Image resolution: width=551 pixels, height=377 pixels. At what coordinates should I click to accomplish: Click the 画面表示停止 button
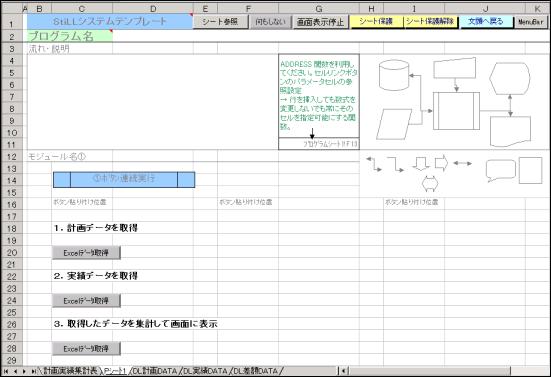[320, 22]
